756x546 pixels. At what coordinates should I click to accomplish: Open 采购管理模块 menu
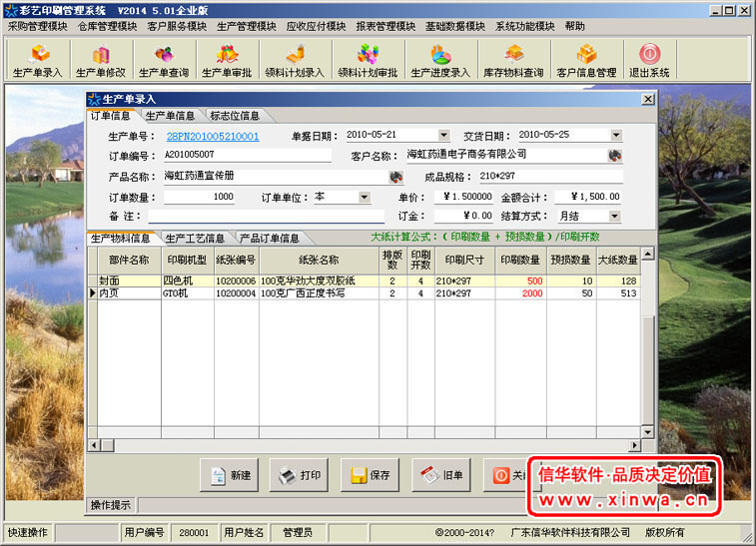click(x=38, y=27)
